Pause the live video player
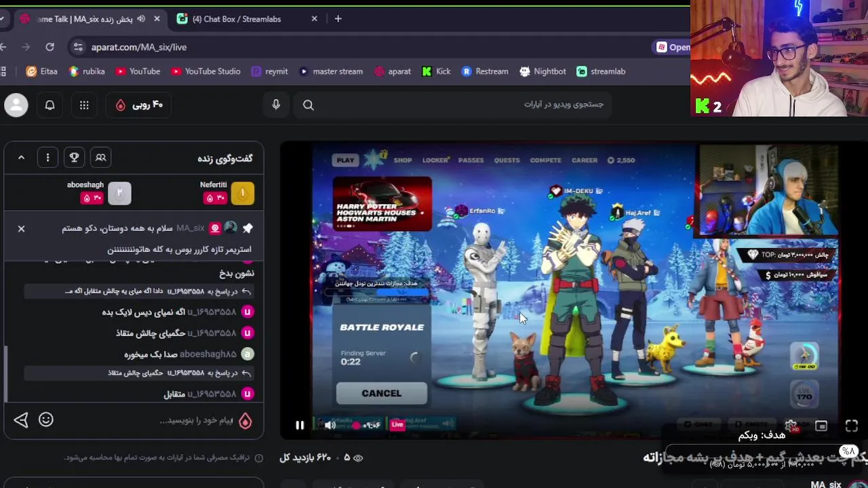The width and height of the screenshot is (868, 488). (x=300, y=425)
